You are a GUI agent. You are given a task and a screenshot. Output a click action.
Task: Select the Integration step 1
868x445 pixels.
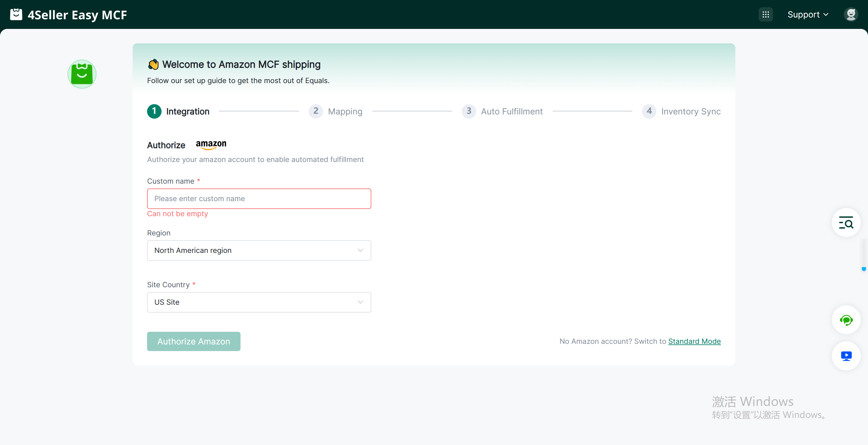178,111
